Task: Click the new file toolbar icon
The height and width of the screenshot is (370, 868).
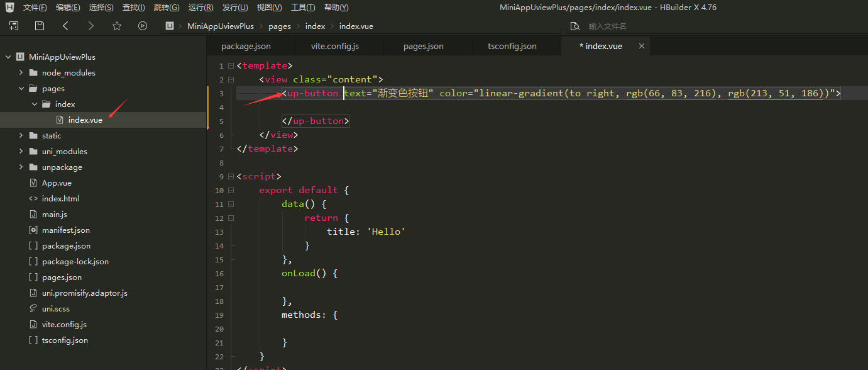Action: coord(14,26)
